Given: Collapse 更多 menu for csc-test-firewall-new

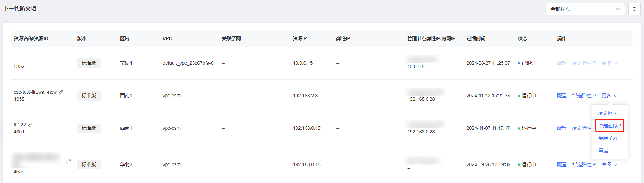Looking at the screenshot, I should click(610, 96).
